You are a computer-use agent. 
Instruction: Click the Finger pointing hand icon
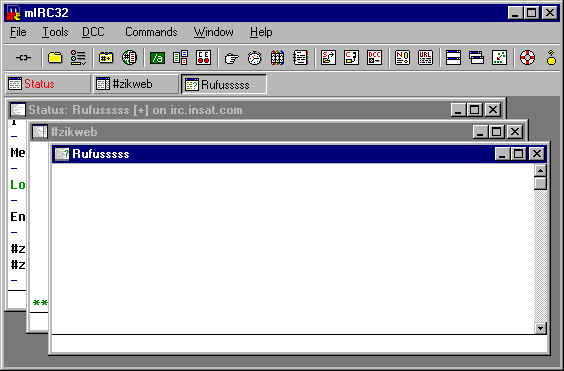[231, 58]
